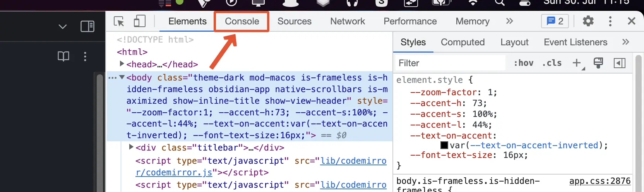Open DevTools settings gear
The width and height of the screenshot is (644, 192).
588,21
